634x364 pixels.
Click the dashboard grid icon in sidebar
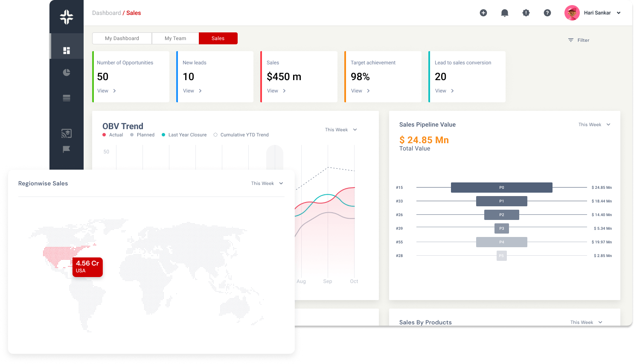[x=67, y=51]
